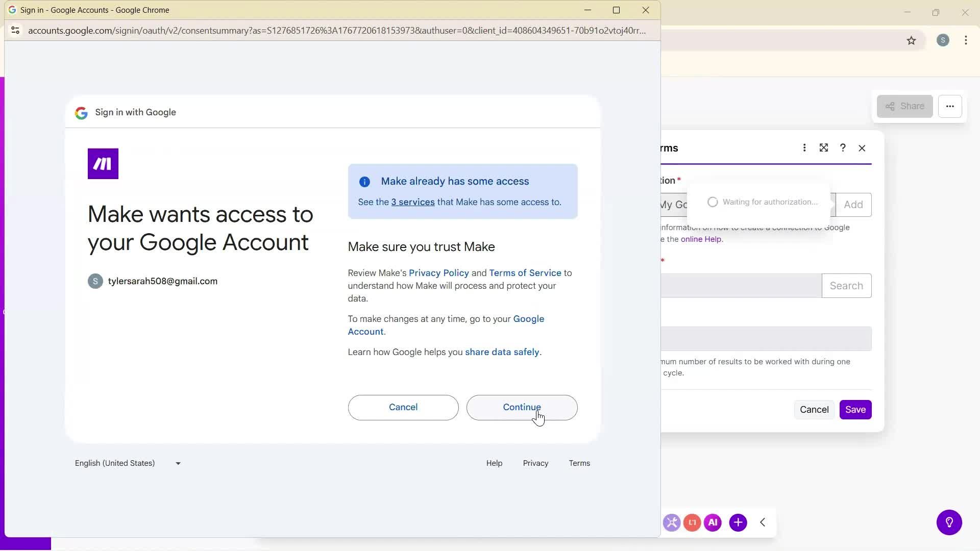Click Continue to grant Make access

(x=522, y=408)
